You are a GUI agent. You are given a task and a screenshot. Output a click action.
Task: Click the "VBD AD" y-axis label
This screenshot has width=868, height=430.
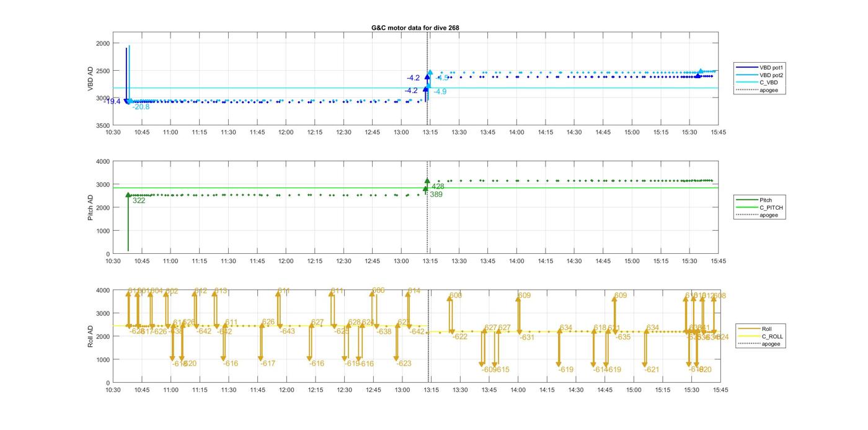91,79
